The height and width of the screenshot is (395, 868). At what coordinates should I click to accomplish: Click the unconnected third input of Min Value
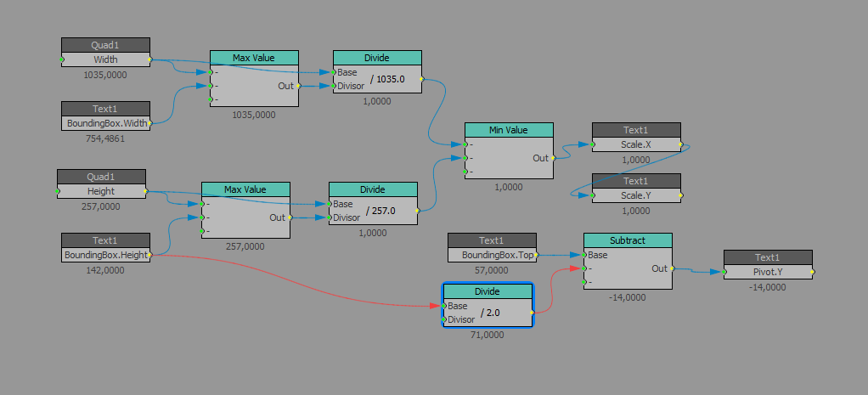[x=465, y=172]
